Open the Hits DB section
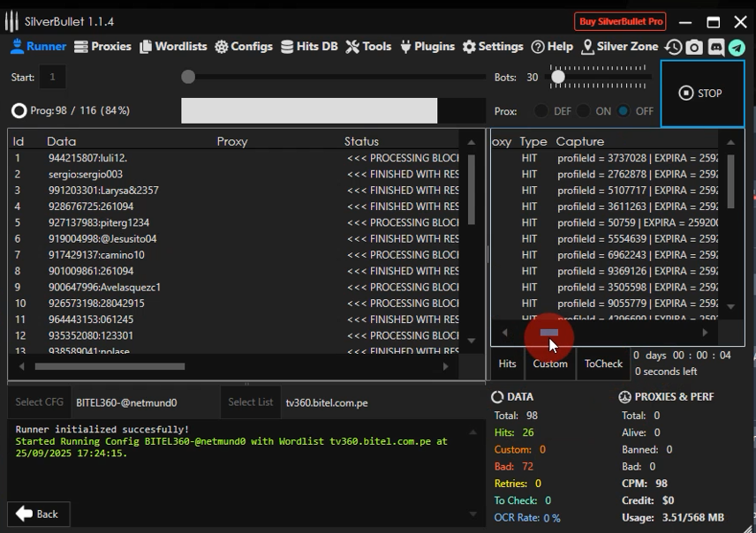 coord(309,47)
